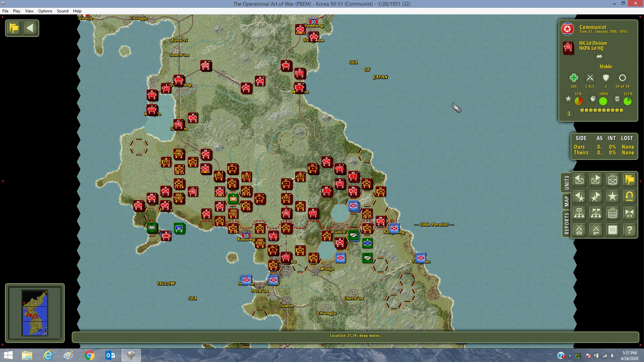Click the number 1 circle badge
644x362 pixels.
569,114
